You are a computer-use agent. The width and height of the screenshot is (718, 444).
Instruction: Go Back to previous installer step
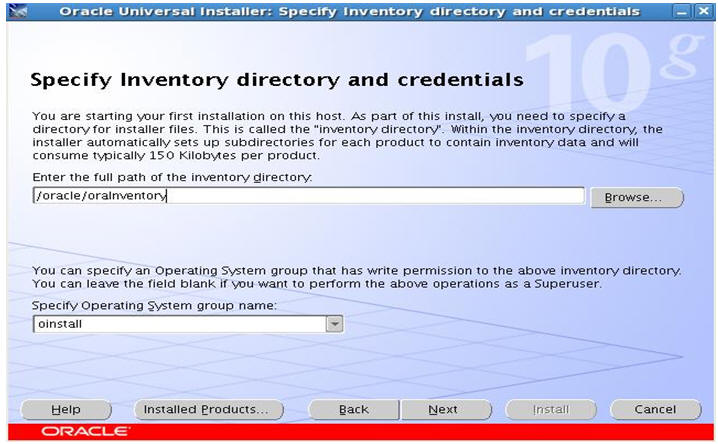click(x=354, y=410)
